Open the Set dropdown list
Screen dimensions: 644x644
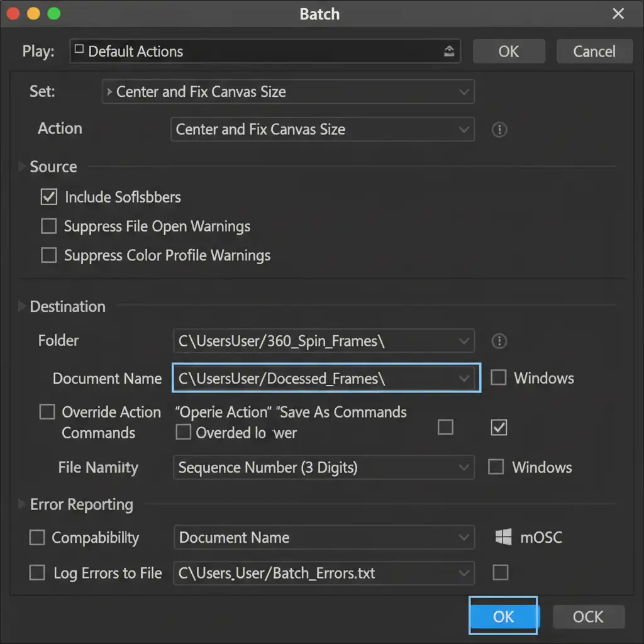(288, 92)
